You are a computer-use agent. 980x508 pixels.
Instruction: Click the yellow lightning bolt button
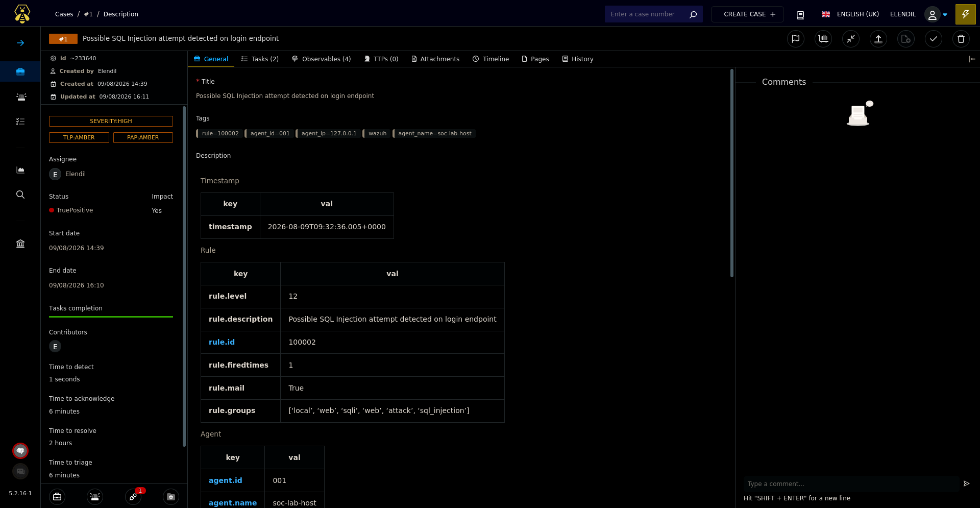(966, 14)
